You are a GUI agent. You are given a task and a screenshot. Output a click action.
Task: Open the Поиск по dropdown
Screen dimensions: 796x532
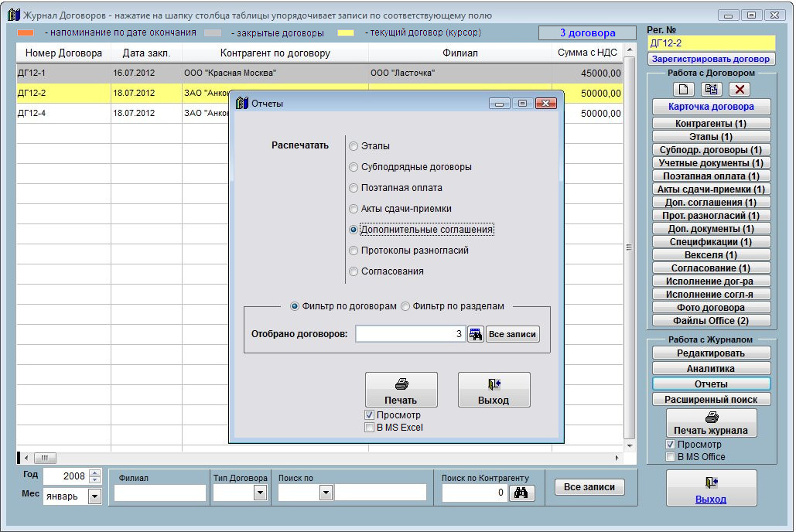[x=326, y=492]
